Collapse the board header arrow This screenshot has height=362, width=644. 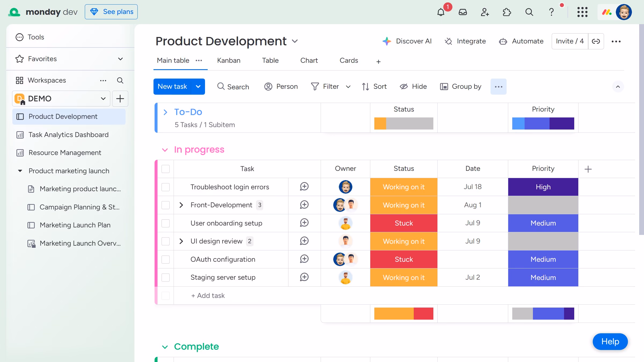618,87
